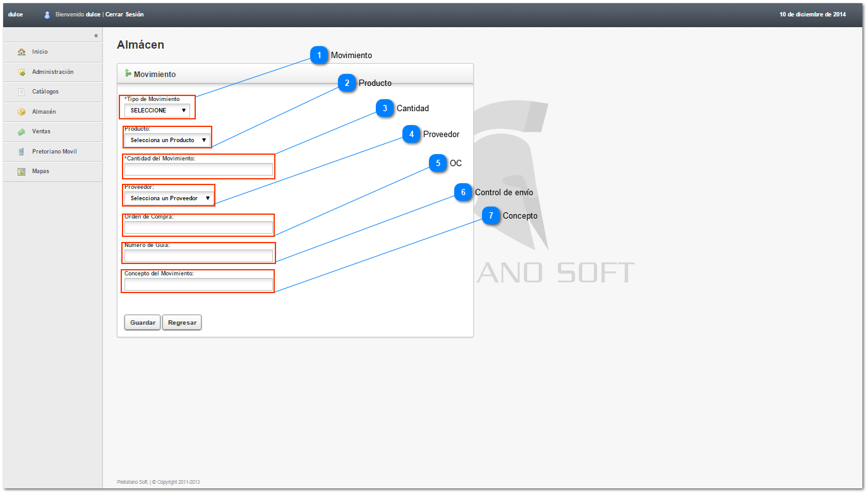
Task: Click the Pretoriano Movil phone icon
Action: point(21,152)
